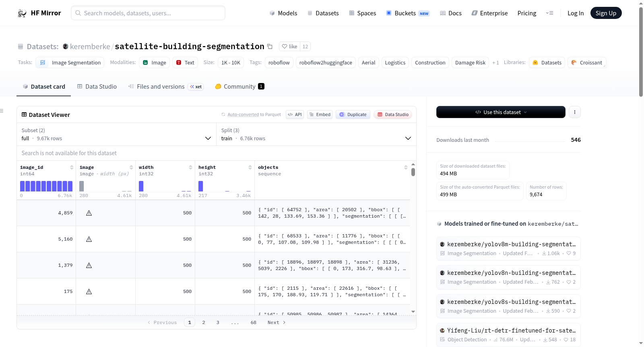The height and width of the screenshot is (347, 644).
Task: Click the Duplicate button
Action: click(353, 114)
